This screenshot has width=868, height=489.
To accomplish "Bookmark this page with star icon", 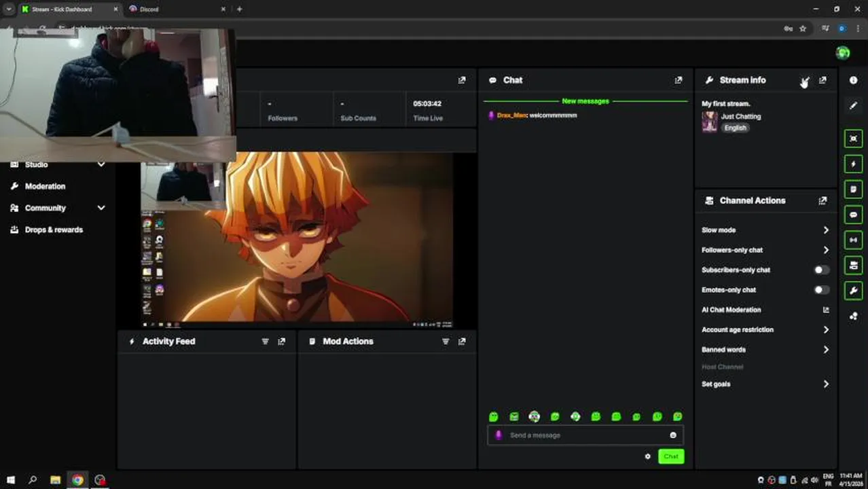I will pos(803,29).
